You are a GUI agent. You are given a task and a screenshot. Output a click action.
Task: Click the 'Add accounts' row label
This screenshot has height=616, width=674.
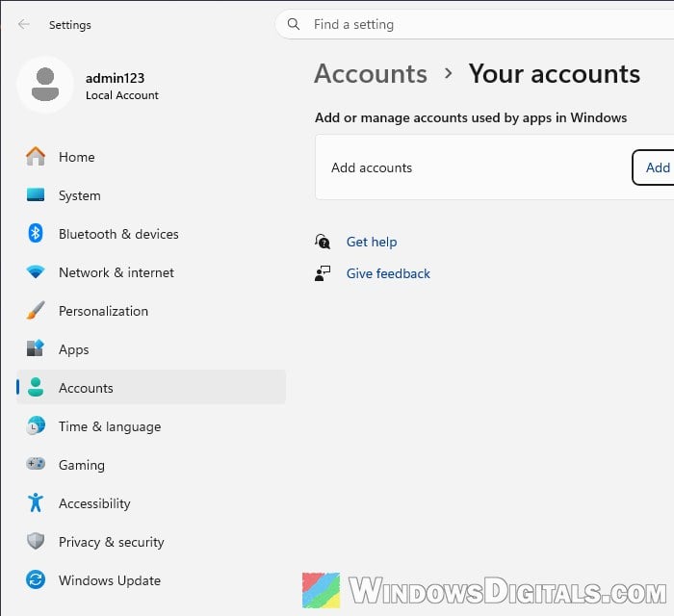[372, 167]
